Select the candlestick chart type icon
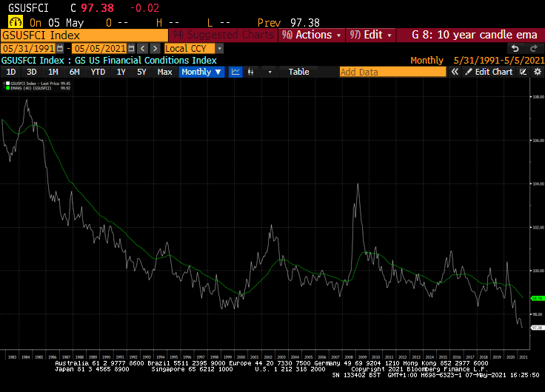Screen dimensions: 545x392 coord(253,72)
